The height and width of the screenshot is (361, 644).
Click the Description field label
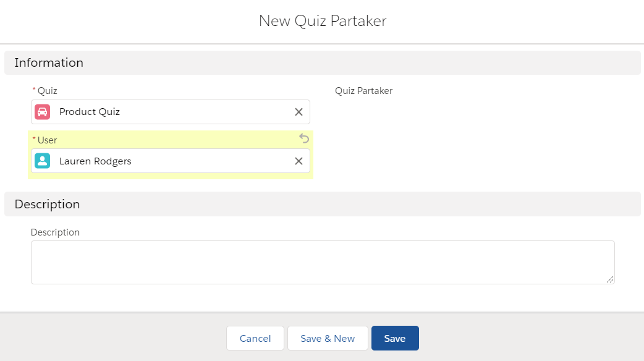click(x=55, y=232)
